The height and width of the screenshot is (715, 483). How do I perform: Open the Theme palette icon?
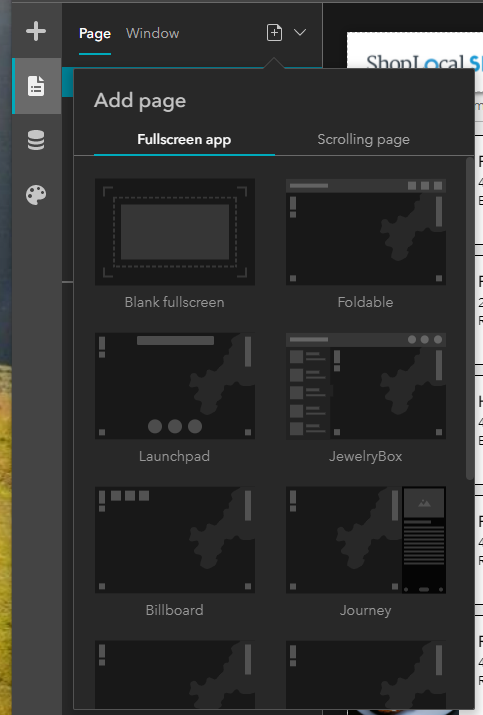[x=36, y=195]
